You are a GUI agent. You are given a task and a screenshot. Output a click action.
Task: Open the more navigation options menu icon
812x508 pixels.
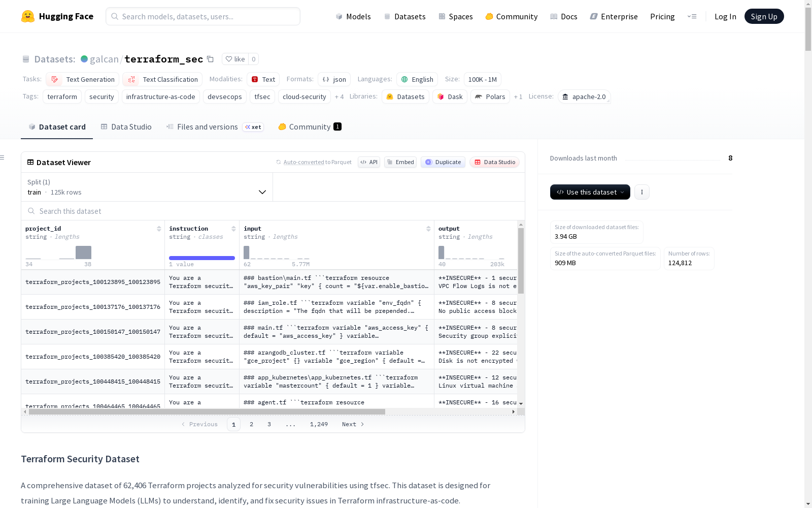point(692,16)
